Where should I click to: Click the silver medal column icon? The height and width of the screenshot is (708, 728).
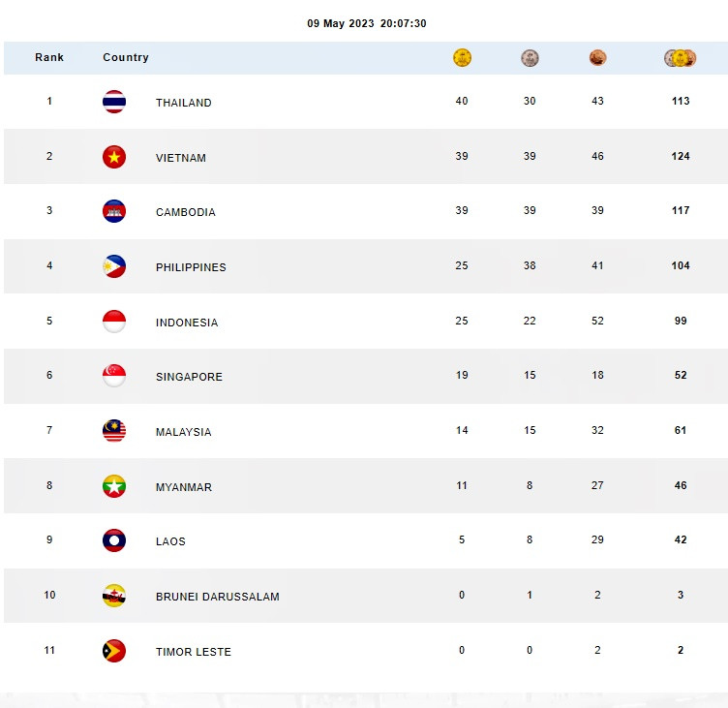530,58
